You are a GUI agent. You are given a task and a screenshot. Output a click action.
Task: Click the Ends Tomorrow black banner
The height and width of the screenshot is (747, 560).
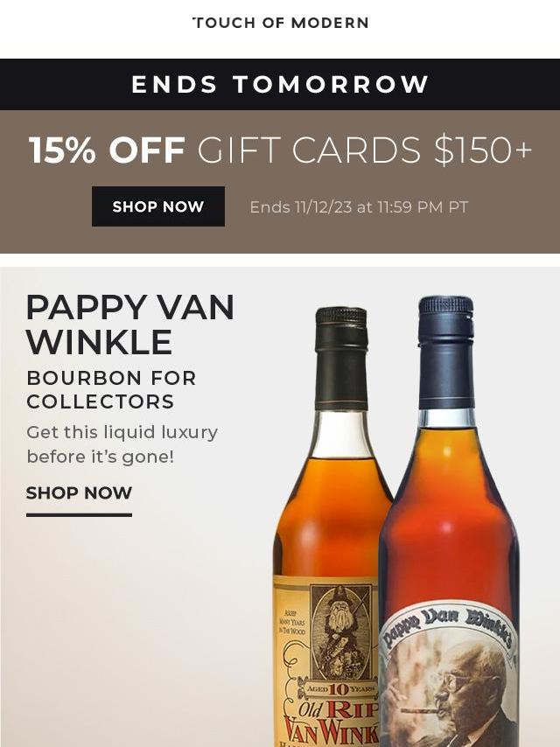click(280, 84)
